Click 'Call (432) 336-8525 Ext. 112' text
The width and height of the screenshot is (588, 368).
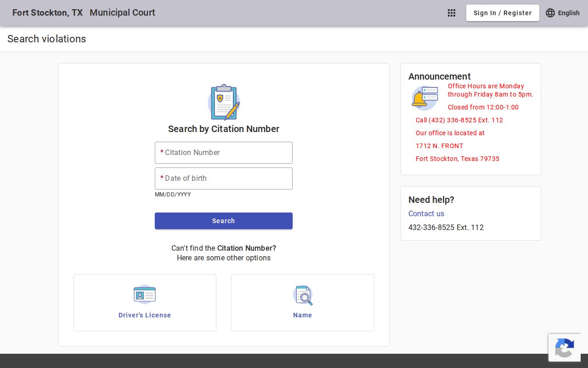pyautogui.click(x=459, y=120)
